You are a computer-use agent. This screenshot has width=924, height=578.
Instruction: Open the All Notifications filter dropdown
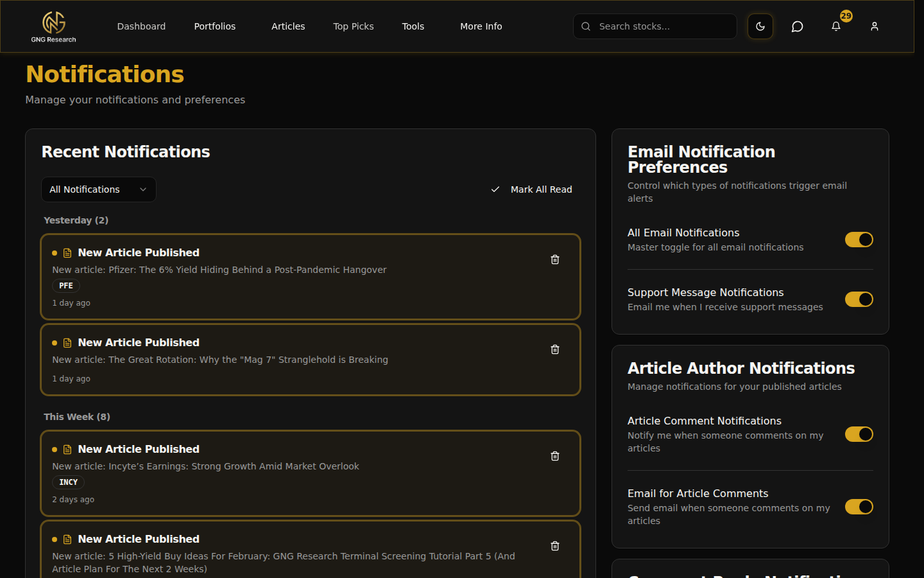pos(99,189)
